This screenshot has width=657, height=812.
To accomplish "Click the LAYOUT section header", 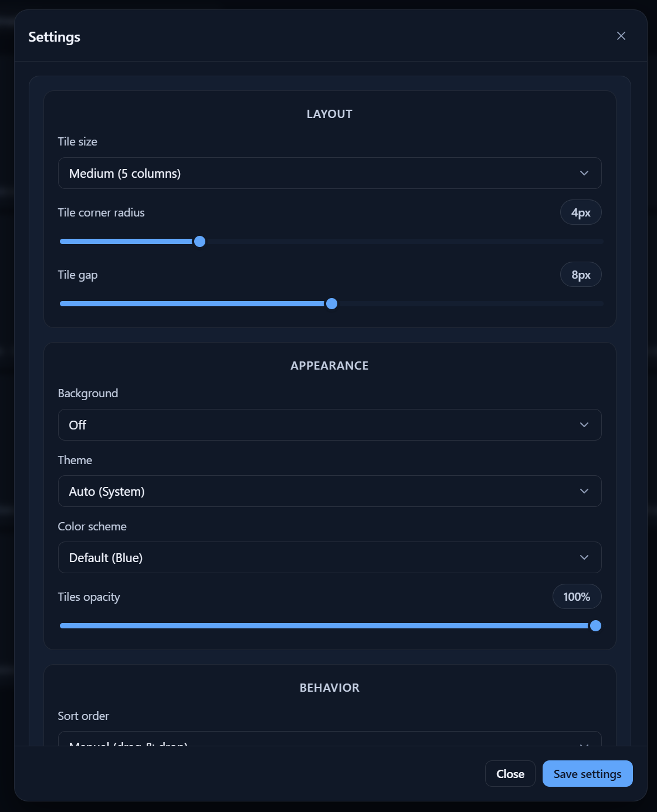I will pos(329,114).
